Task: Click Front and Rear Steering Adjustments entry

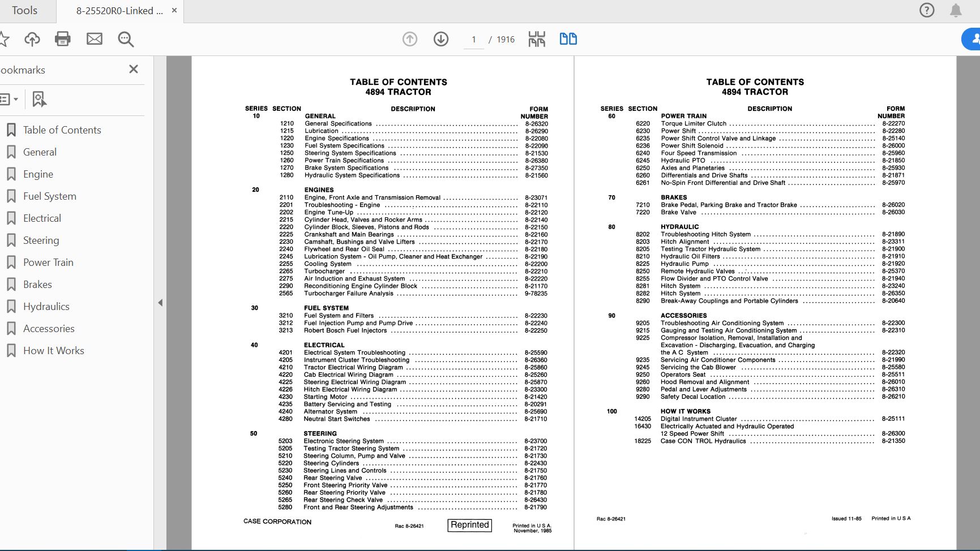Action: 358,507
